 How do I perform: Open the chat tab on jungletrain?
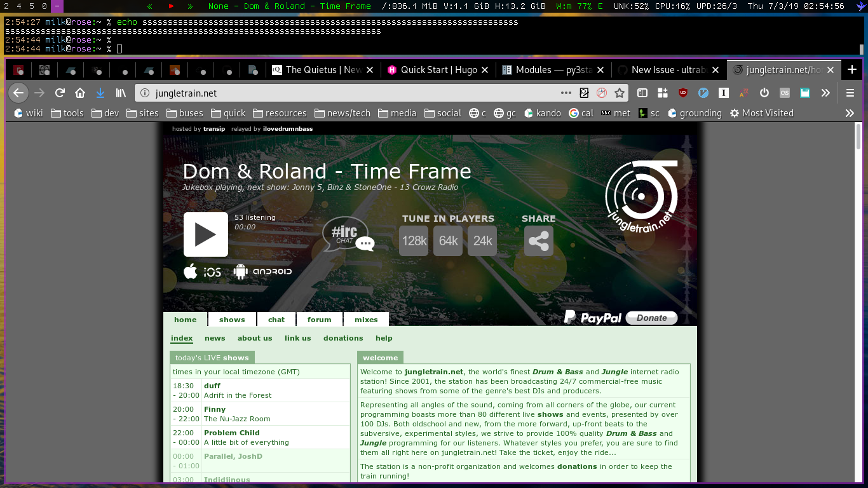276,320
